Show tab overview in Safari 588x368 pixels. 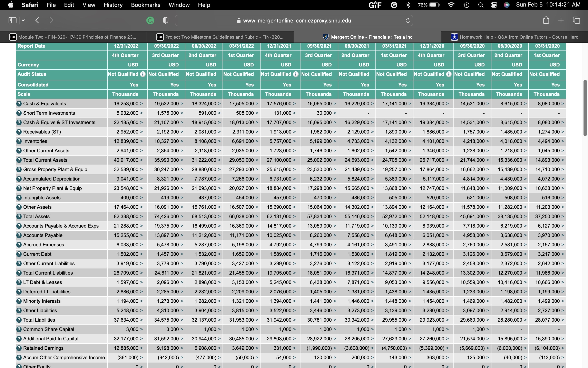[x=576, y=20]
